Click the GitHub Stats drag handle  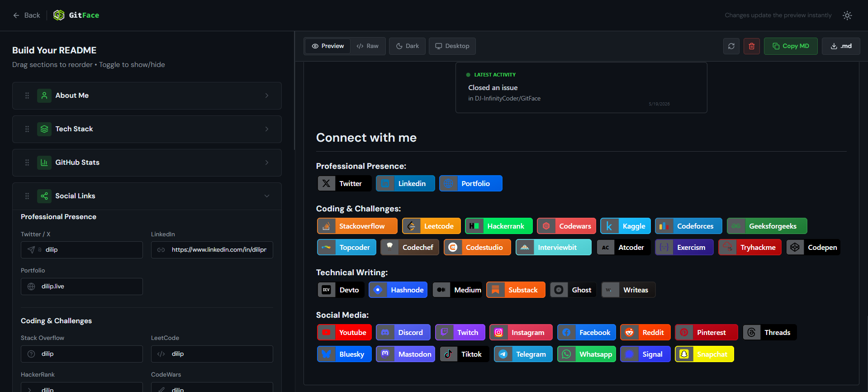click(x=27, y=163)
